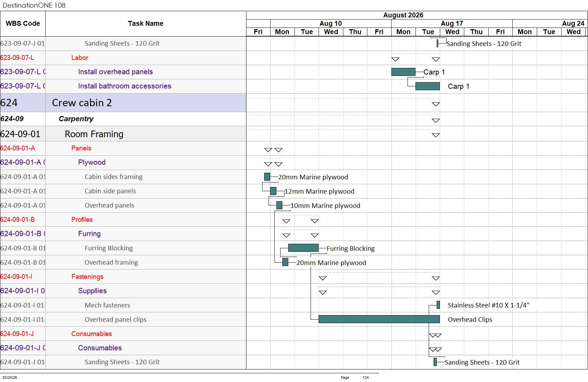Click the August 2026 month header
This screenshot has width=588, height=382.
[x=403, y=15]
